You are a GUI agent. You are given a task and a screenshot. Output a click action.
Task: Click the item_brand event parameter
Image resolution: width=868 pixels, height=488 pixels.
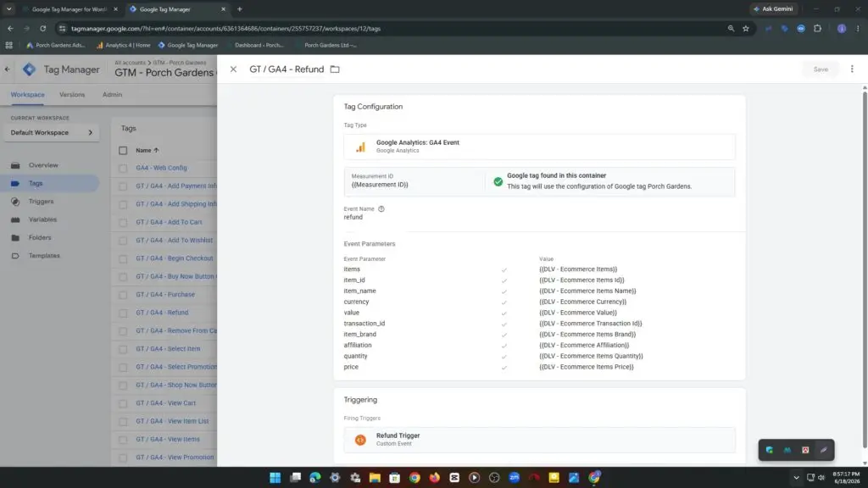pyautogui.click(x=359, y=334)
